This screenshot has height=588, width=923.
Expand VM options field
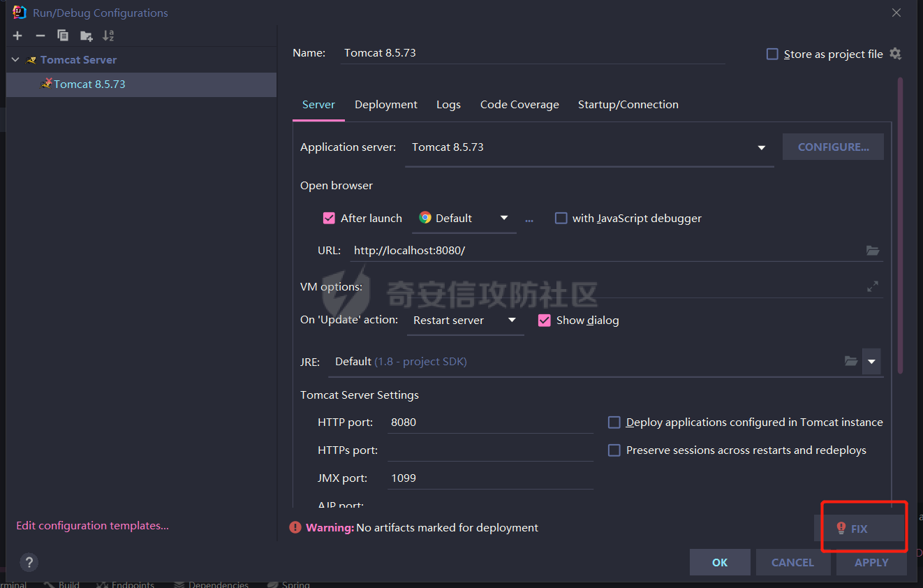coord(873,286)
